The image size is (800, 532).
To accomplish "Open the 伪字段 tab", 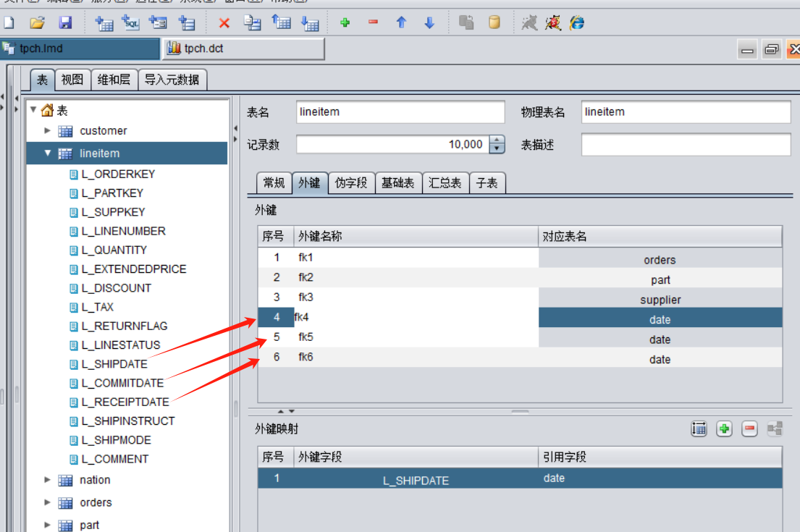I will pyautogui.click(x=351, y=183).
